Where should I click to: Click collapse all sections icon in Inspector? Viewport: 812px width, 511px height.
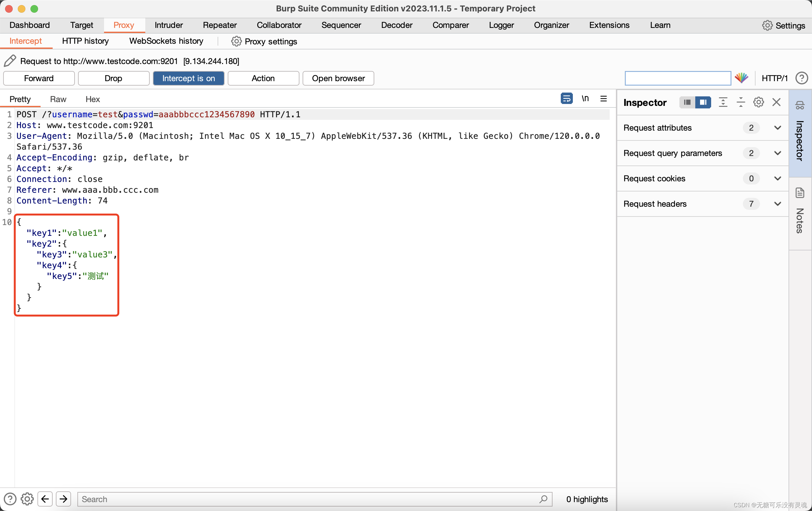click(x=741, y=102)
